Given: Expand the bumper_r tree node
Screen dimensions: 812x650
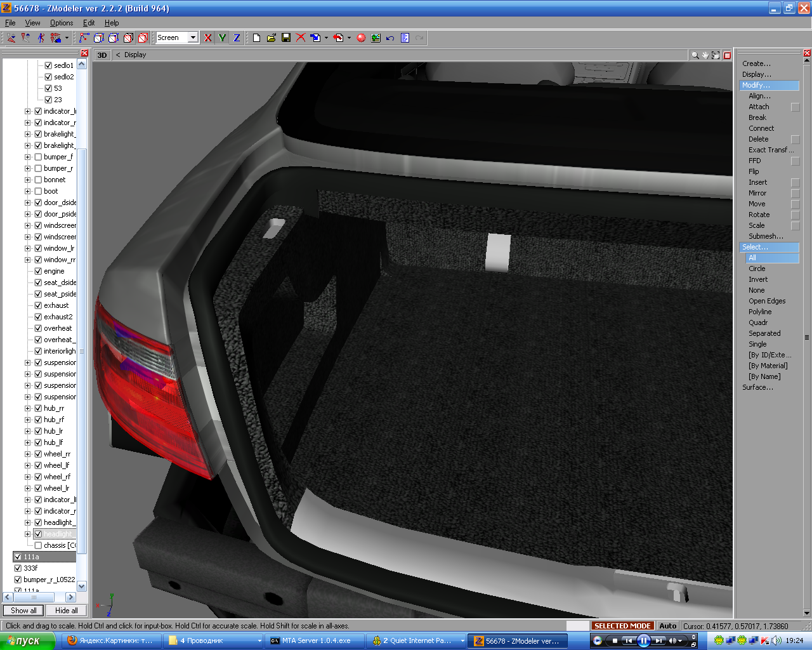Looking at the screenshot, I should pos(27,168).
